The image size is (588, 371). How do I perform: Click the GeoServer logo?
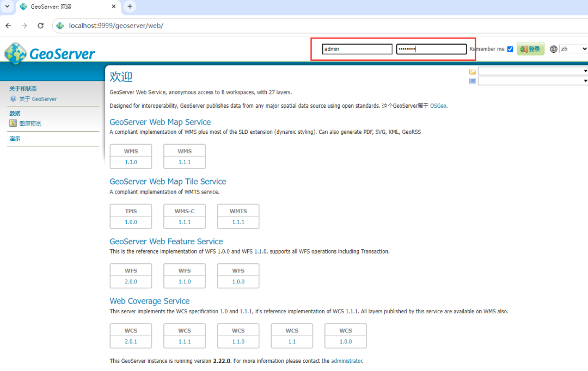pyautogui.click(x=50, y=54)
